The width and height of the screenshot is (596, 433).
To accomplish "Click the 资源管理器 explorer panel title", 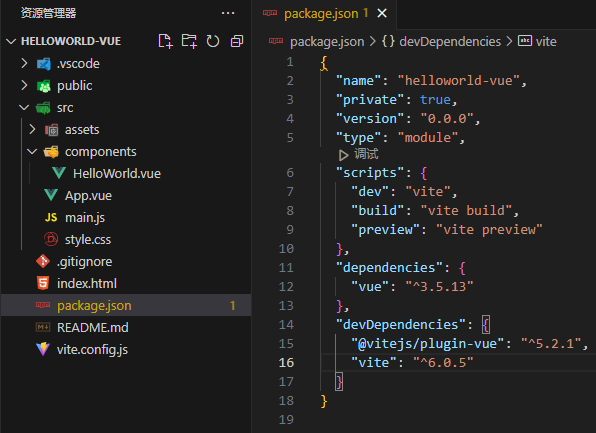I will point(48,13).
